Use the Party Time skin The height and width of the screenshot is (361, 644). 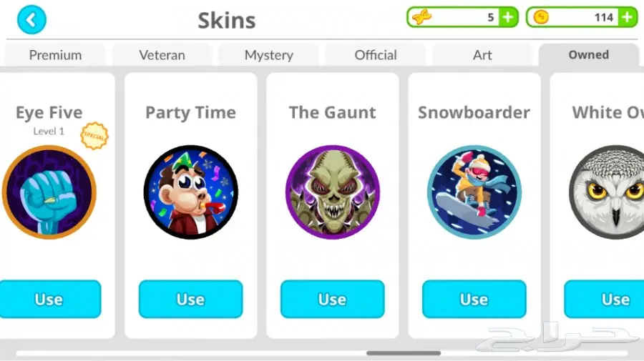(x=190, y=299)
